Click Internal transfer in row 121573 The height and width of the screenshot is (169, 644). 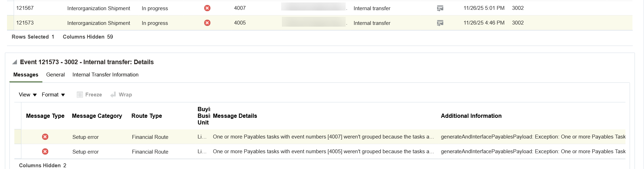coord(372,23)
